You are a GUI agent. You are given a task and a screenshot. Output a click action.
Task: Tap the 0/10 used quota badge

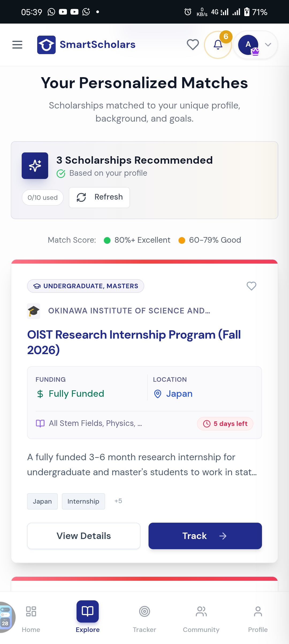(43, 198)
